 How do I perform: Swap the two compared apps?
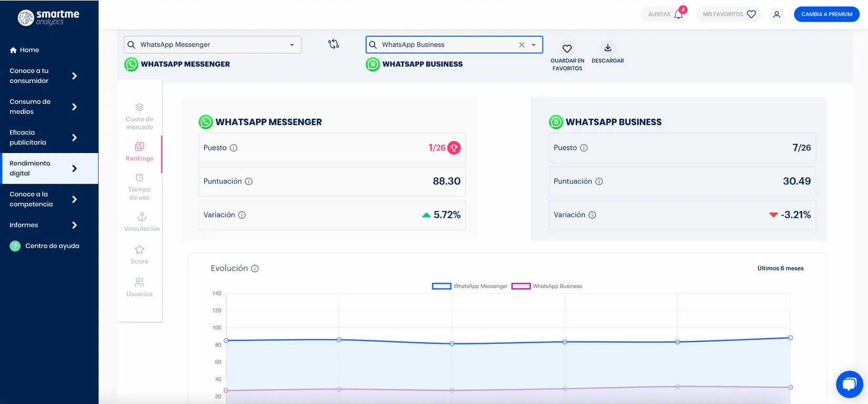point(334,44)
